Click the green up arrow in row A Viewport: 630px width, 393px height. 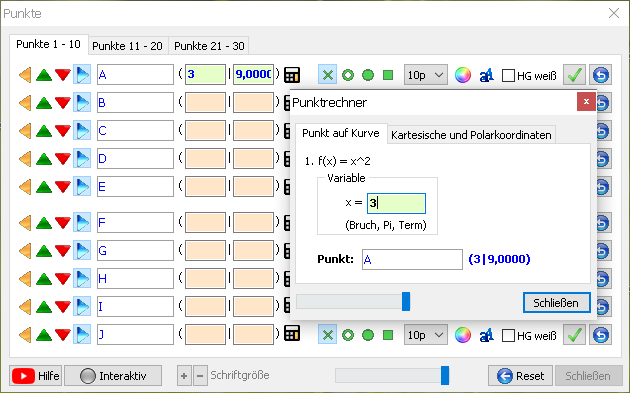(x=44, y=75)
